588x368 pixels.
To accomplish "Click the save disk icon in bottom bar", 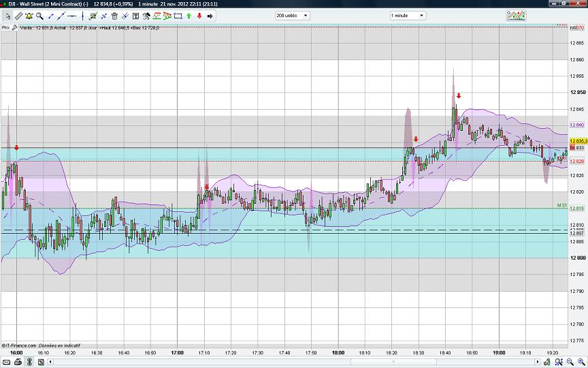I will coord(41,361).
